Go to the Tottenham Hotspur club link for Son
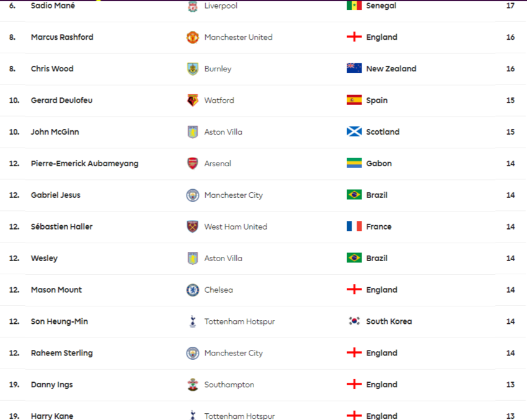 (x=239, y=321)
